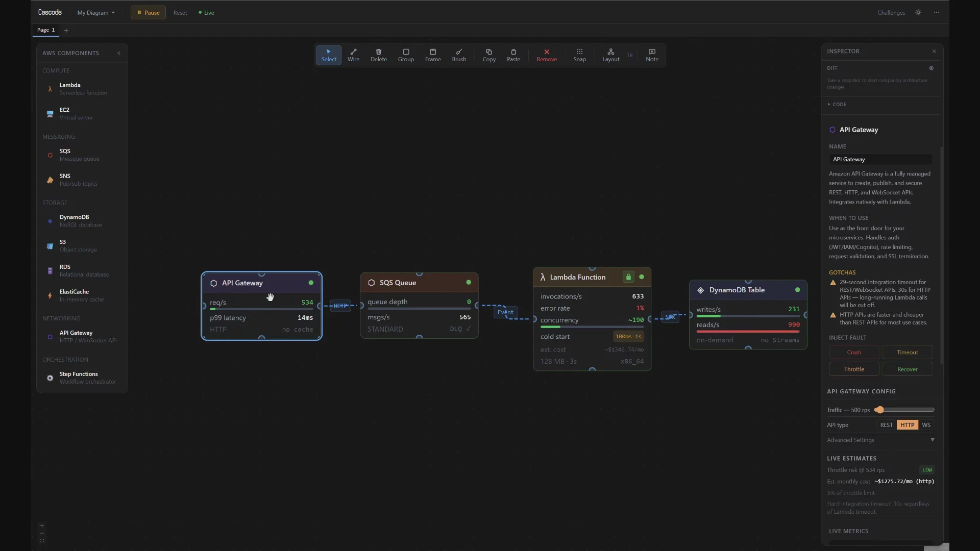Add a new page tab
980x551 pixels.
click(66, 31)
